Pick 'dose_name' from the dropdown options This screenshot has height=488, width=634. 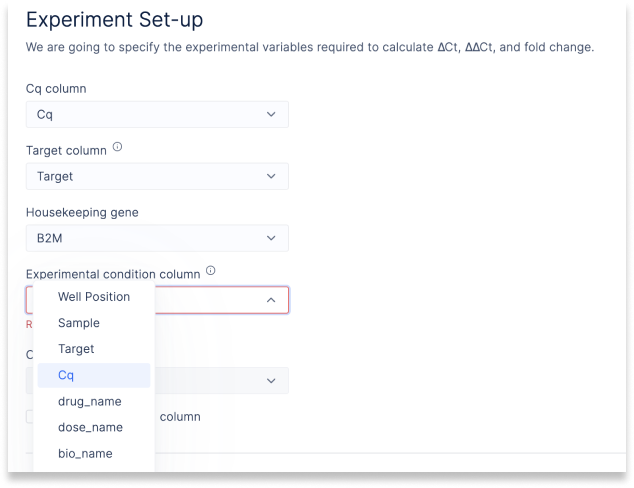point(94,427)
